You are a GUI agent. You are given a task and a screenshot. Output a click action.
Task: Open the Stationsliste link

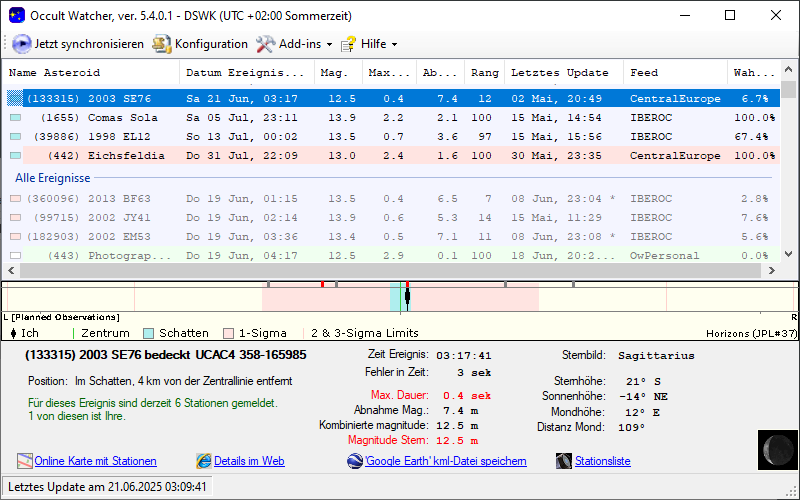click(602, 461)
